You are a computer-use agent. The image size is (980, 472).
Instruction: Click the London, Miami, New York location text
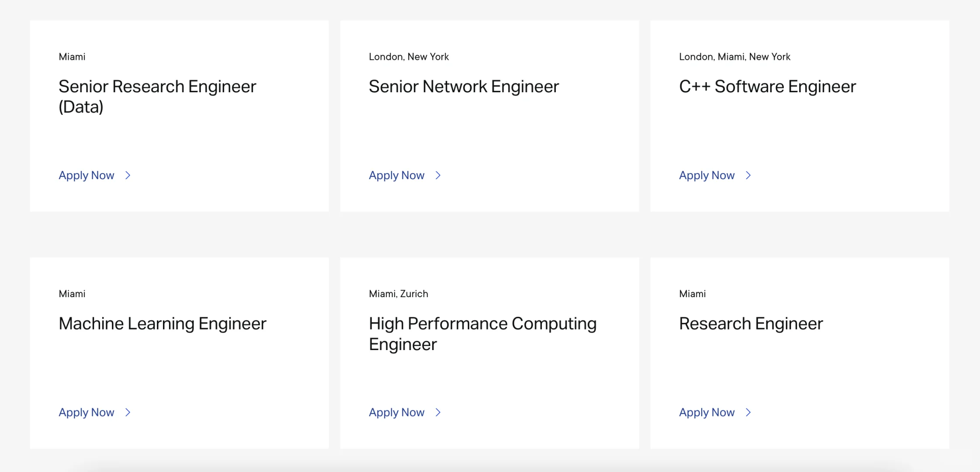[734, 57]
